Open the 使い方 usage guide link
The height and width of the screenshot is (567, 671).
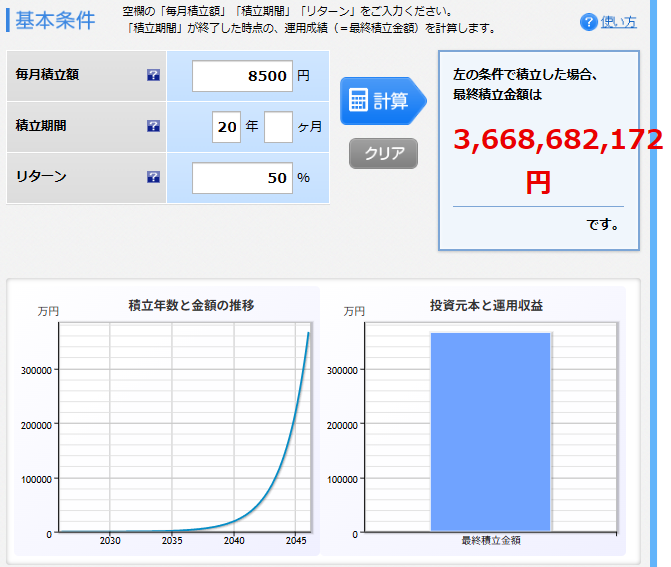coord(618,22)
